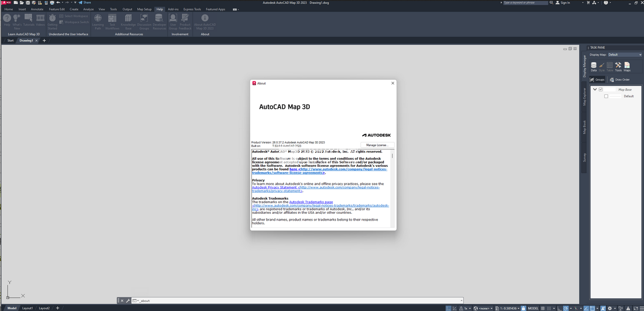Click the Maps icon in Task Pane

point(627,67)
